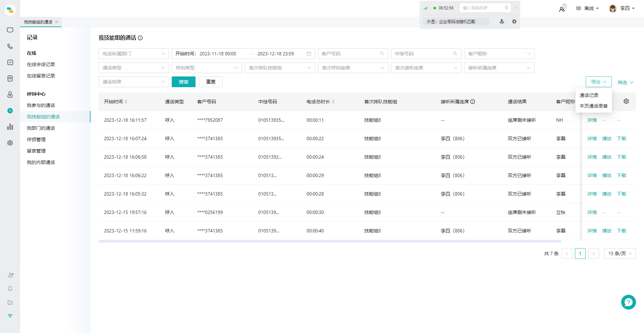
Task: Open softphone settings gear icon
Action: [x=514, y=21]
